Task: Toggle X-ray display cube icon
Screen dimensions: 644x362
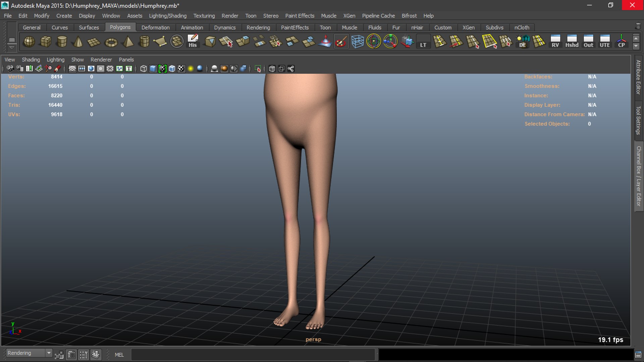Action: coord(272,69)
